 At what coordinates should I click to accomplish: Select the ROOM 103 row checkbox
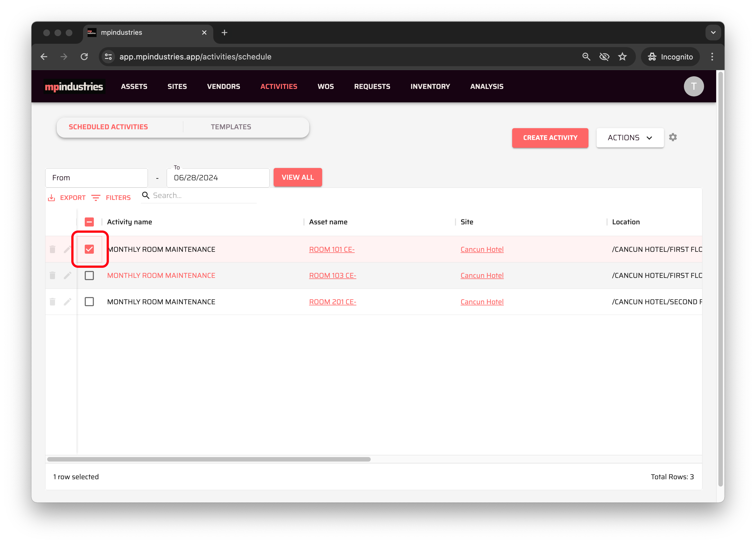tap(89, 275)
